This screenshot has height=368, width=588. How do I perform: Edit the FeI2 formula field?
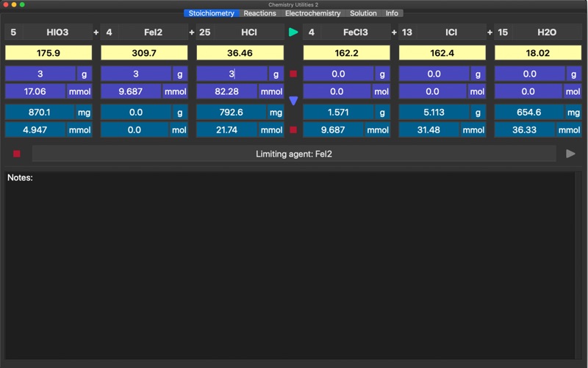point(153,32)
